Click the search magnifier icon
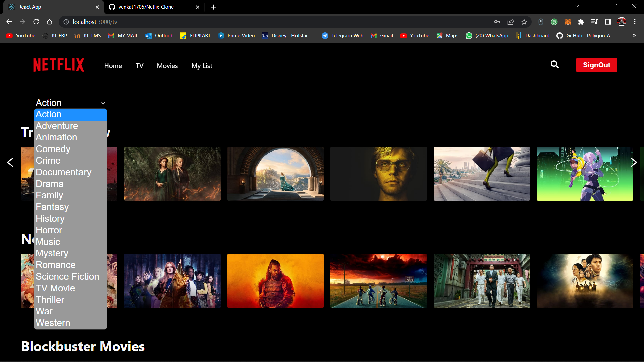 pos(555,64)
